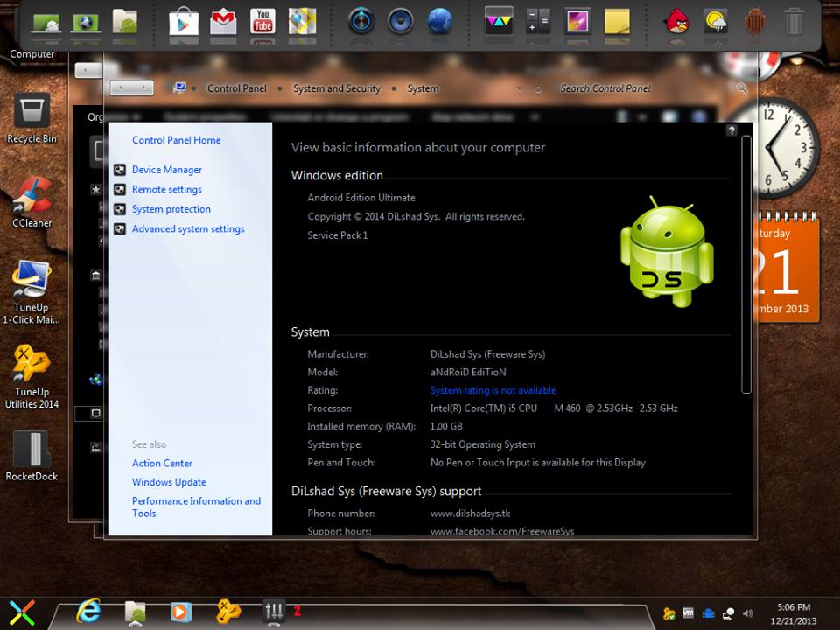Click the help question mark button
The width and height of the screenshot is (840, 630).
tap(731, 130)
